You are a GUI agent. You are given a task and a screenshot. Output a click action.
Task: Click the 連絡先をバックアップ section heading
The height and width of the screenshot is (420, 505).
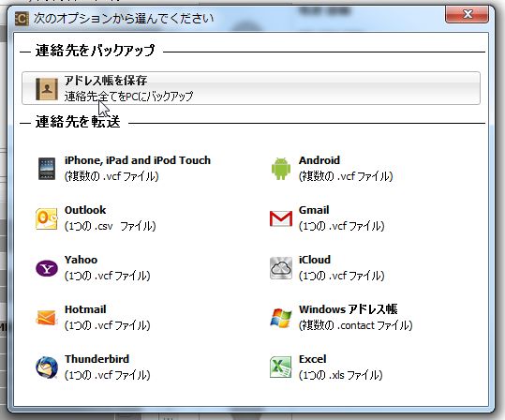pos(96,51)
